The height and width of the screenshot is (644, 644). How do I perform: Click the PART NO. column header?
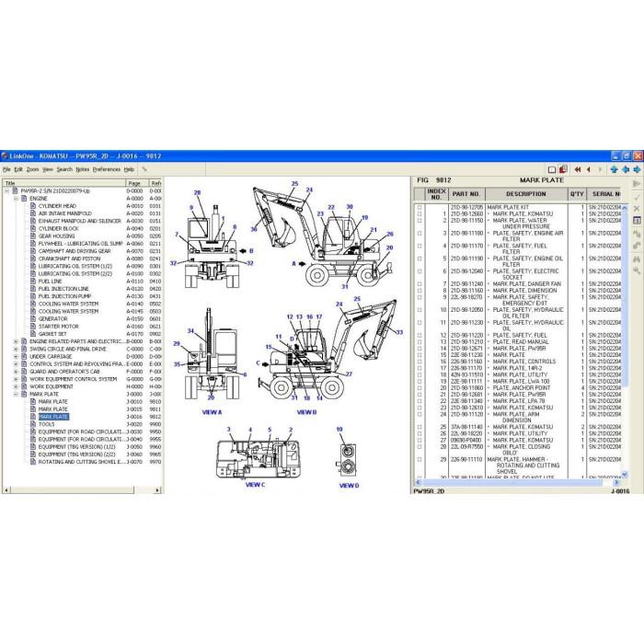point(466,194)
